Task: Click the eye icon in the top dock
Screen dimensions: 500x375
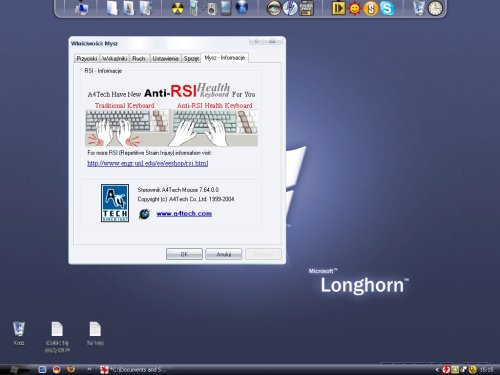Action: (x=274, y=8)
